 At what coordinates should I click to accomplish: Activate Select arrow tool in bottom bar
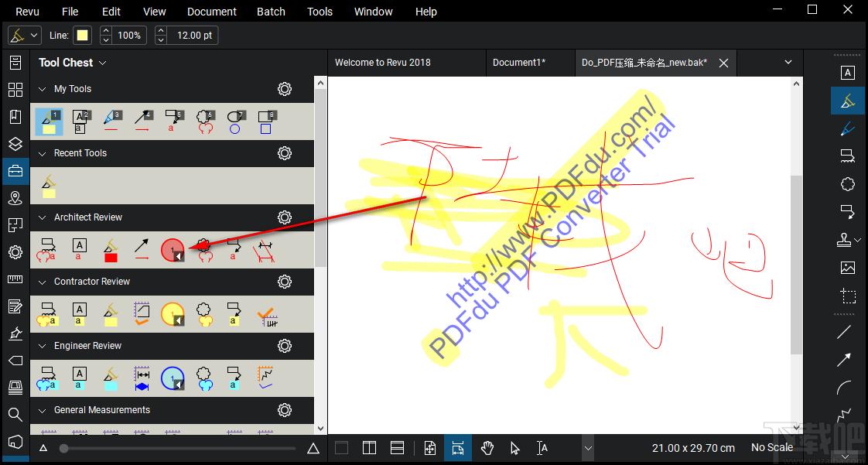[x=514, y=449]
